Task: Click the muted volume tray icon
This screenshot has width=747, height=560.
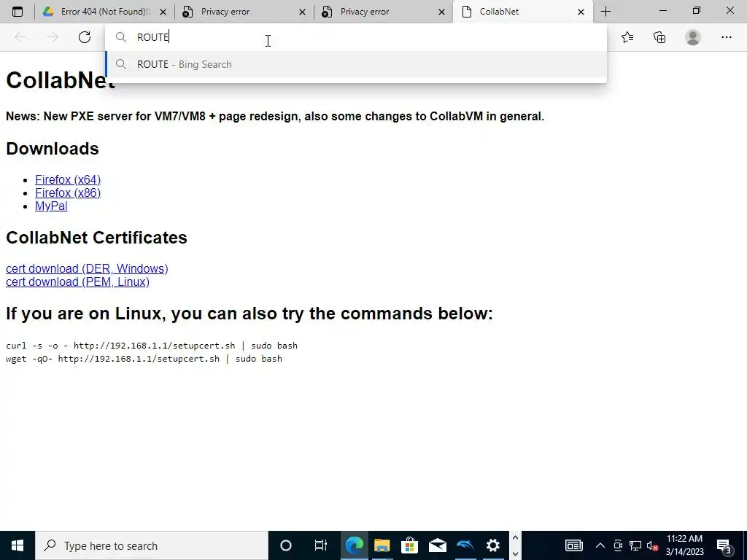Action: [x=653, y=545]
